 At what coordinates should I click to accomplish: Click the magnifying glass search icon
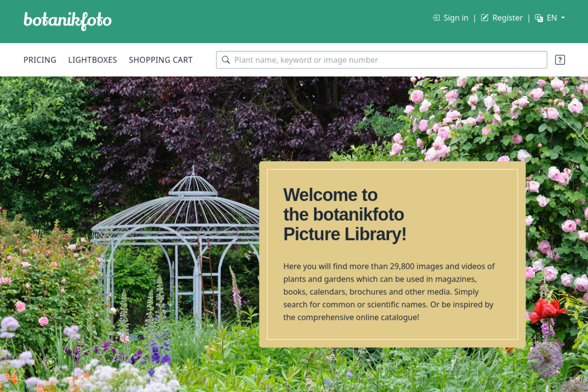click(226, 60)
